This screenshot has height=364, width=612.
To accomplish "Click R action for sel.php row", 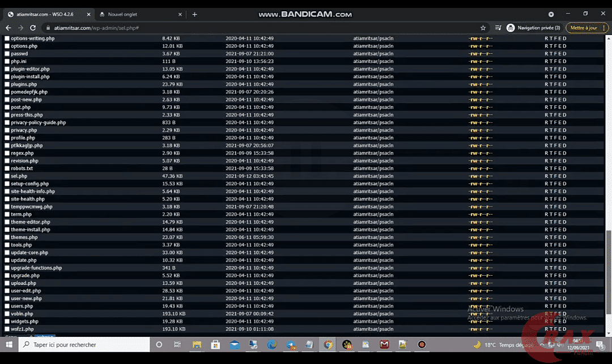I will tap(546, 176).
